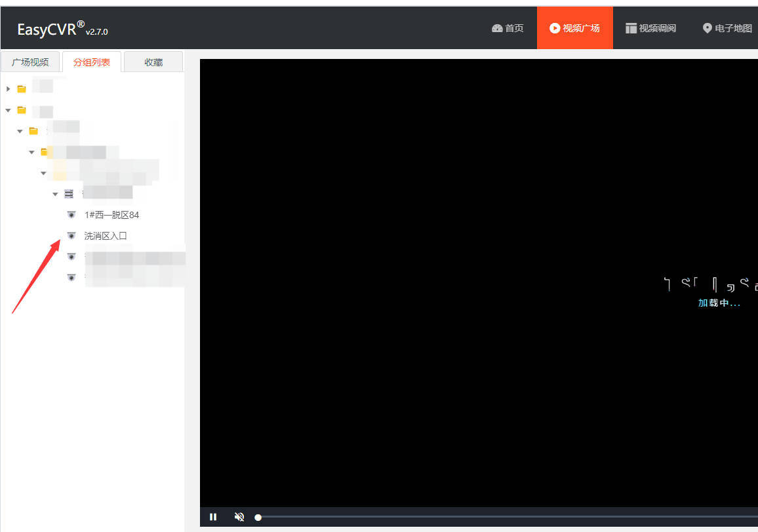Unmute the video player audio
The width and height of the screenshot is (758, 532).
pyautogui.click(x=239, y=517)
